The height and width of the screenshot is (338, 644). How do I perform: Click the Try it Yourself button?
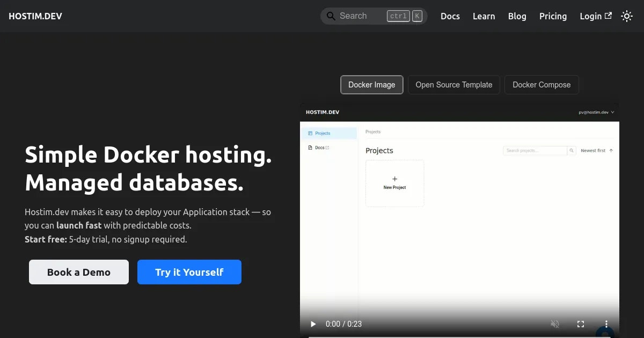[189, 272]
